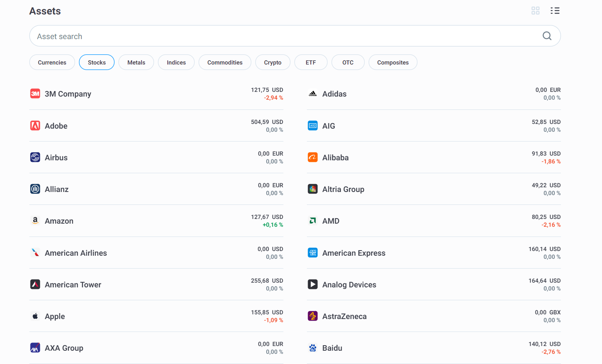Image resolution: width=602 pixels, height=364 pixels.
Task: Click the Alibaba logo icon
Action: coord(313,157)
